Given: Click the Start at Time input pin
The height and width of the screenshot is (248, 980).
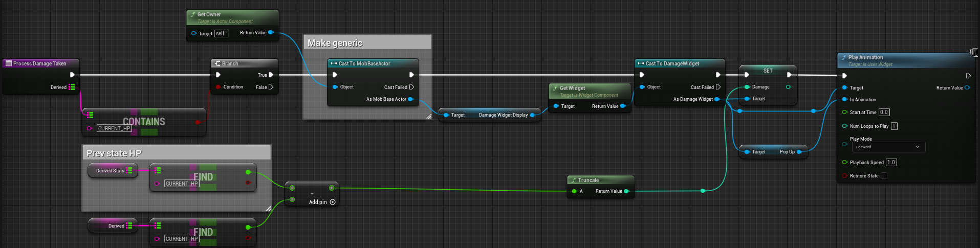Looking at the screenshot, I should tap(844, 112).
